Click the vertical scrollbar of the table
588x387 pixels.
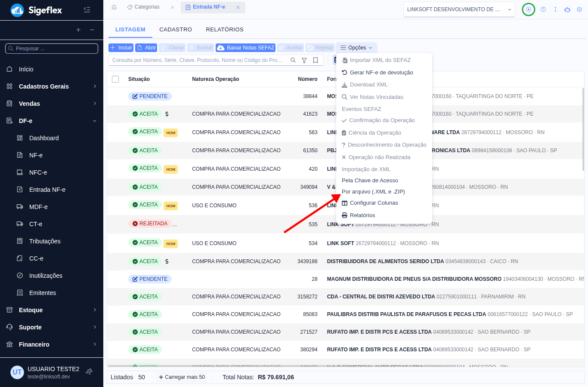click(583, 129)
